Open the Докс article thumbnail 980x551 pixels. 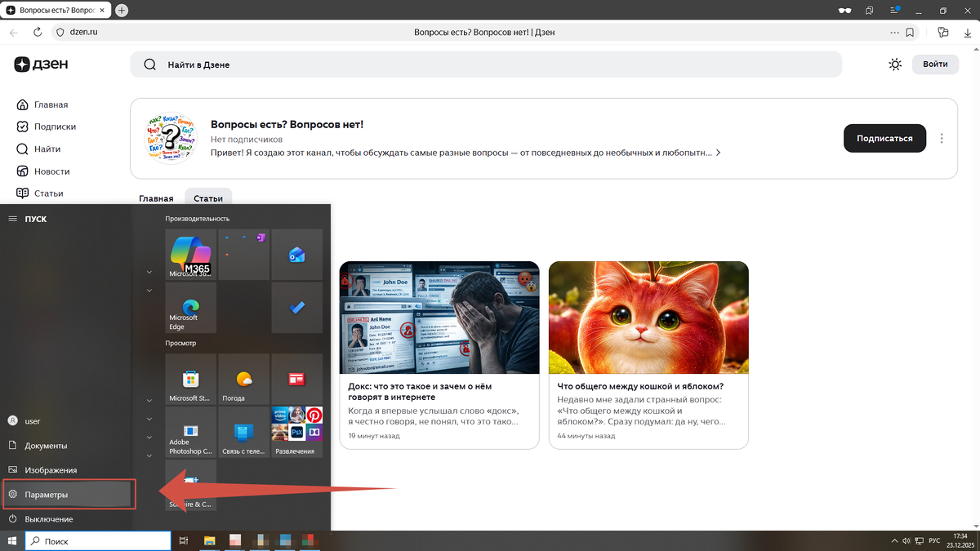(x=439, y=318)
